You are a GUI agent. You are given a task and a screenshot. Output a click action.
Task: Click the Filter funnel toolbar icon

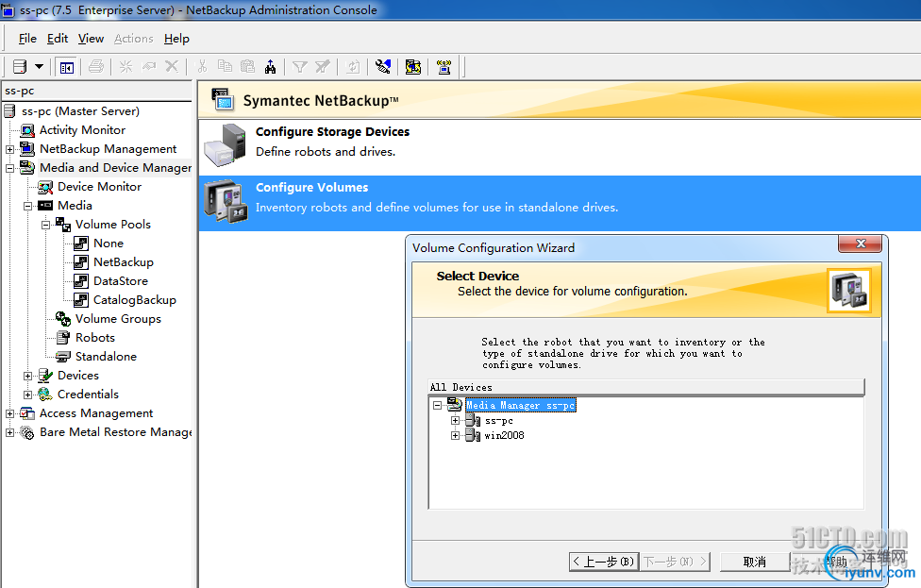tap(299, 67)
